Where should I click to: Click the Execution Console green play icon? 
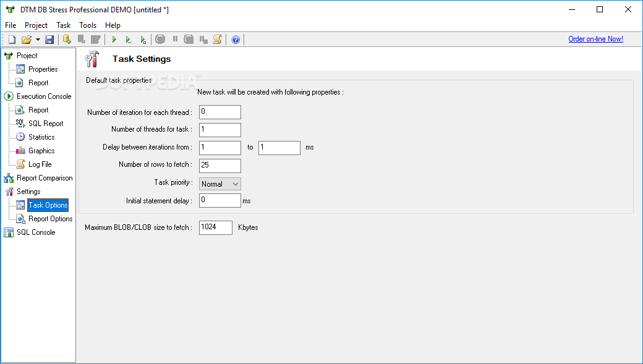(x=9, y=96)
